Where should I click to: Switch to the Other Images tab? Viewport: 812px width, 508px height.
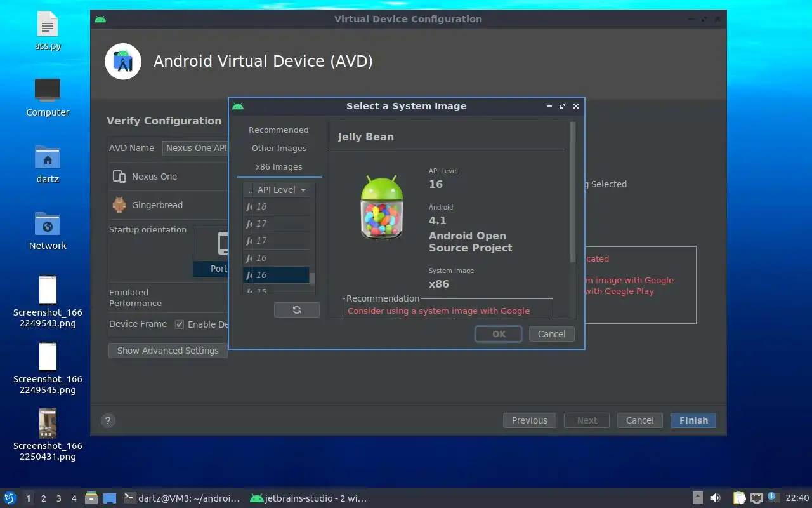(278, 148)
